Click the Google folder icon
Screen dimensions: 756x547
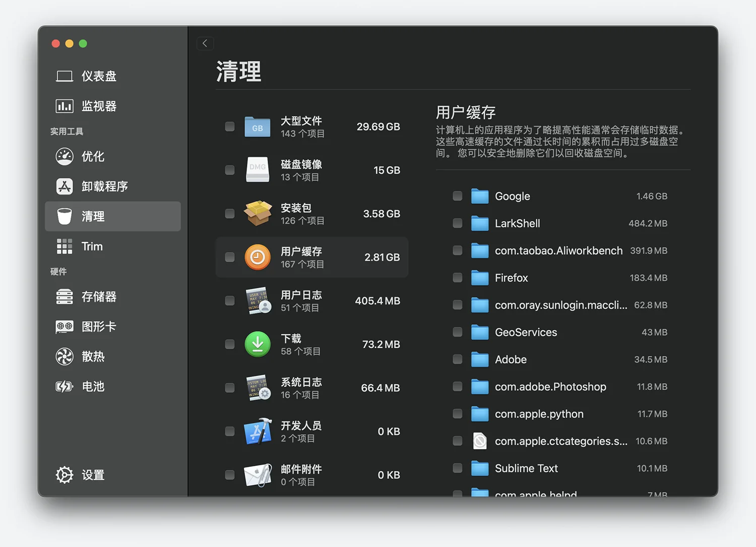click(480, 196)
